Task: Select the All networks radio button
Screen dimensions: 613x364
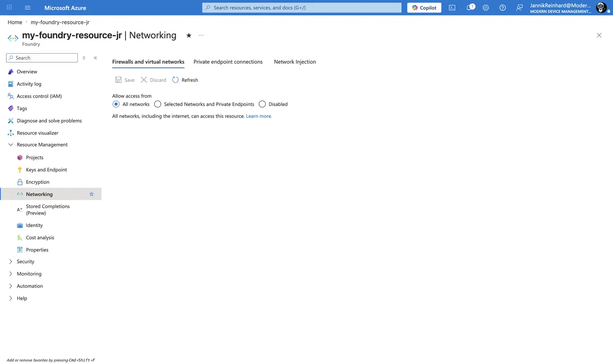Action: [116, 104]
